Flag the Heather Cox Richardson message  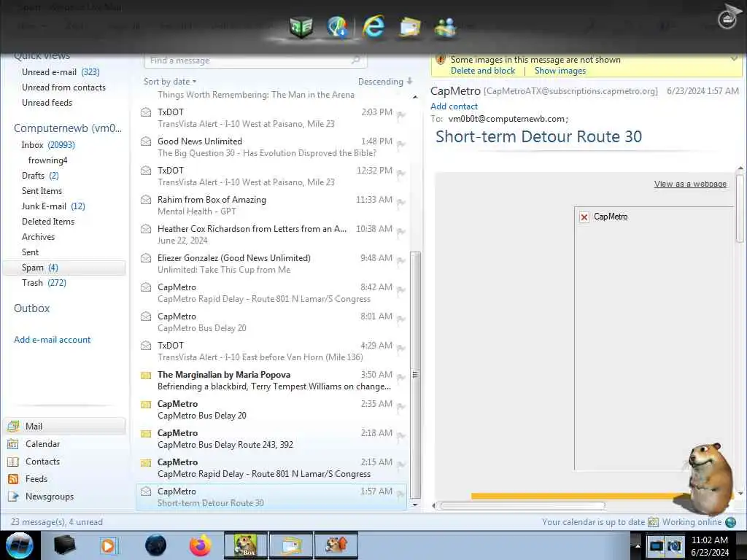click(401, 232)
